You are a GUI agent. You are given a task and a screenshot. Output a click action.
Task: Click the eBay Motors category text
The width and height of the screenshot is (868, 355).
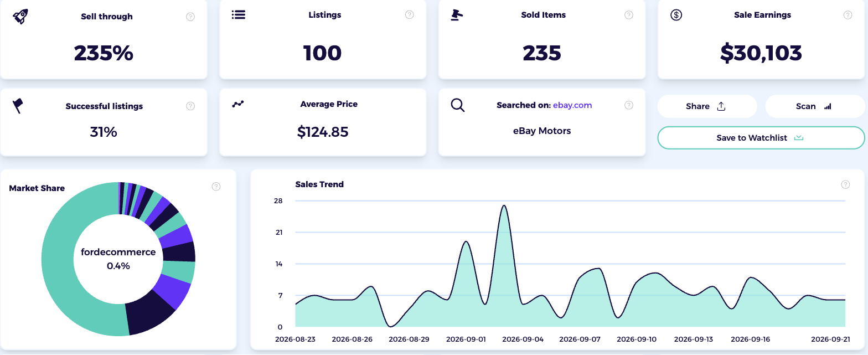tap(542, 131)
